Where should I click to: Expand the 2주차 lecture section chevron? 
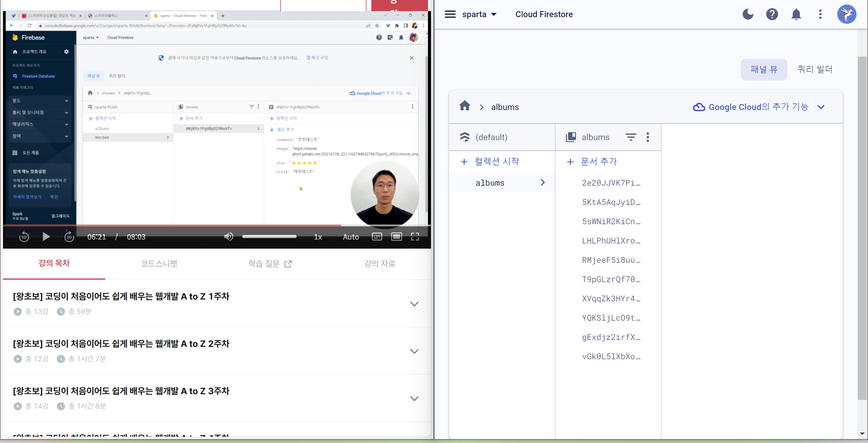(414, 351)
